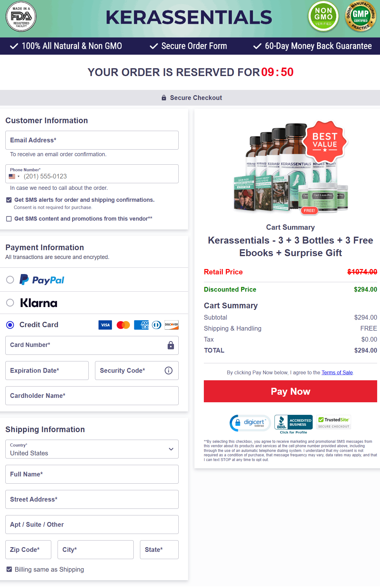Select Klarna payment option
Image resolution: width=380 pixels, height=588 pixels.
10,303
